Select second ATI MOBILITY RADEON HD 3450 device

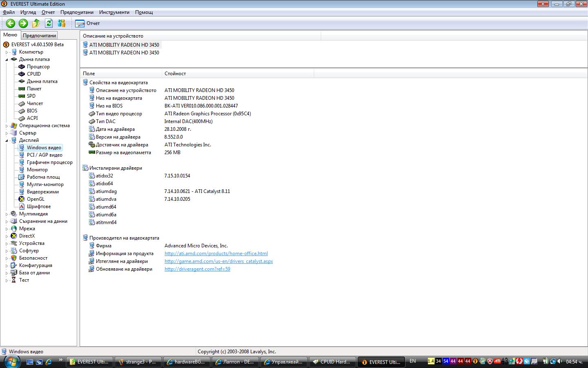click(124, 53)
